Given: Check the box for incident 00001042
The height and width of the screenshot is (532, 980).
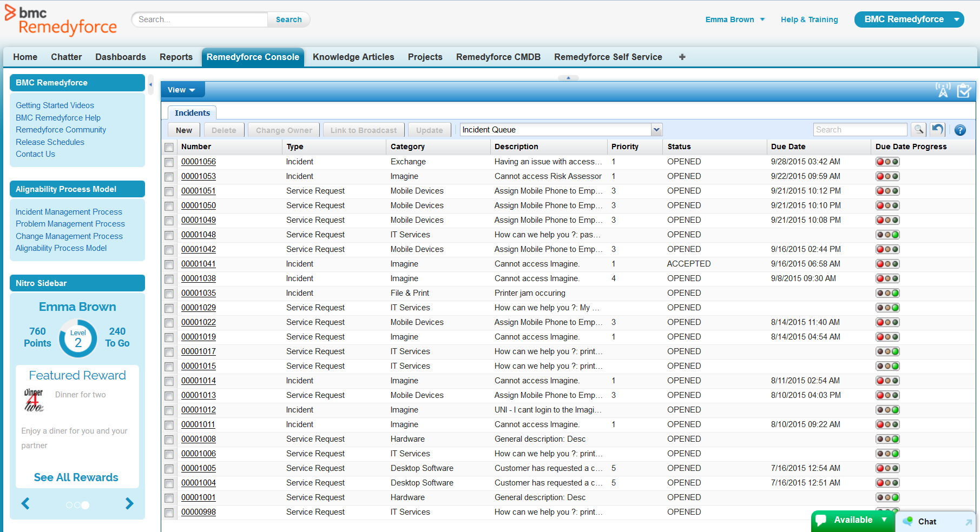Looking at the screenshot, I should point(169,250).
